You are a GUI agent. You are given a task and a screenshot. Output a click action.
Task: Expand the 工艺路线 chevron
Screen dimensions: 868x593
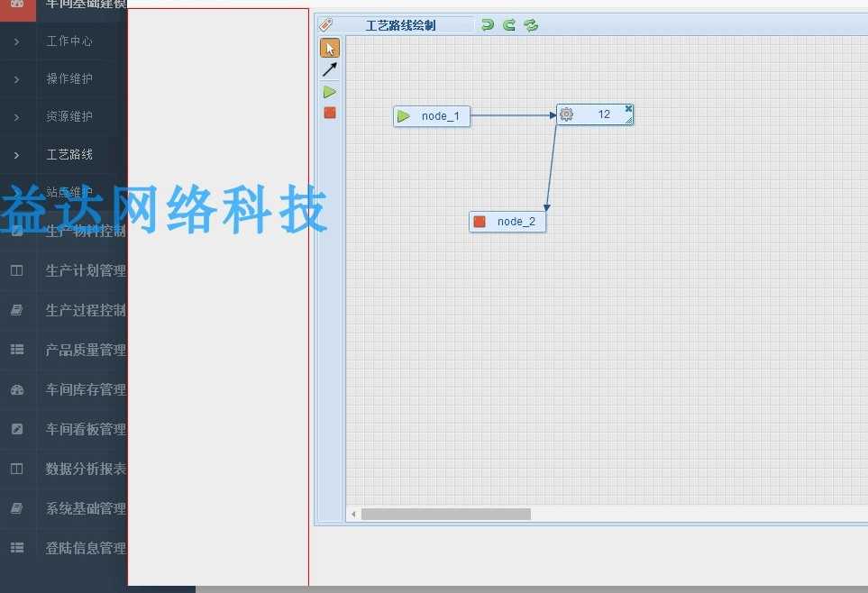[16, 155]
